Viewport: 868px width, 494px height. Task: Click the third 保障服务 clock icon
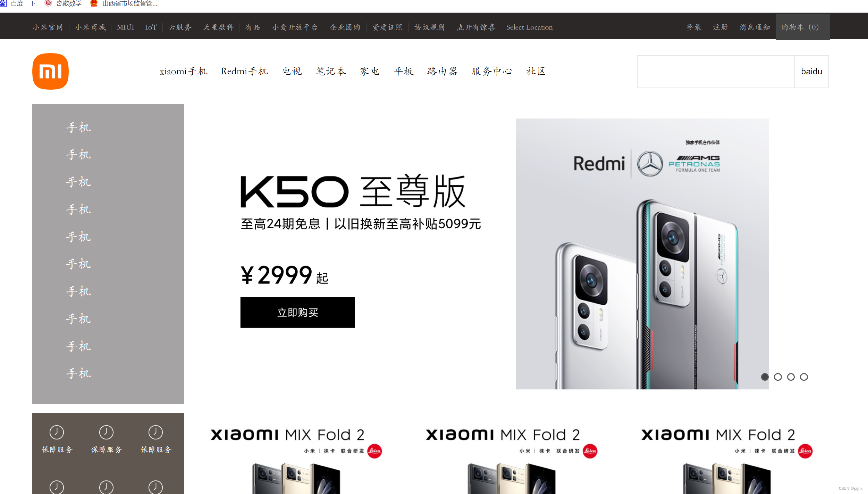click(x=155, y=432)
